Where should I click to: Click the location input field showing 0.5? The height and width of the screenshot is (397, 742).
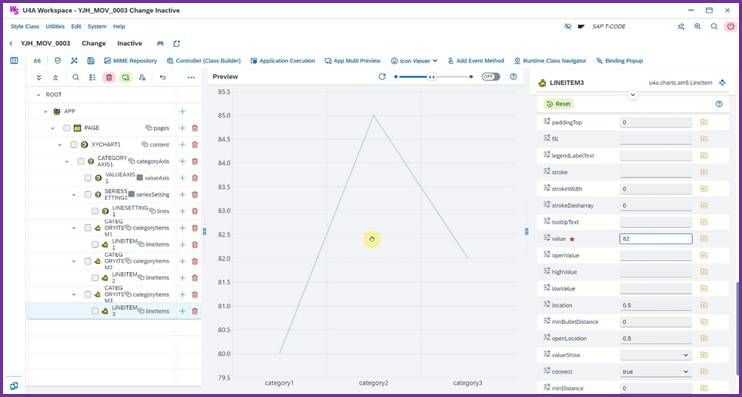coord(656,305)
